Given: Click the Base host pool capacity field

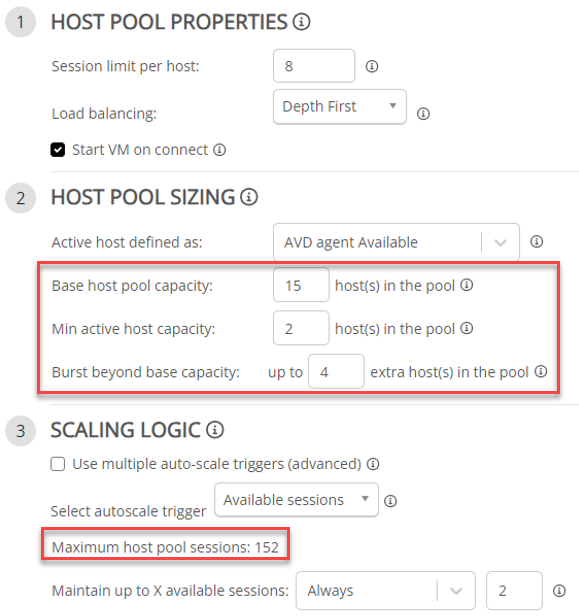Looking at the screenshot, I should [301, 285].
